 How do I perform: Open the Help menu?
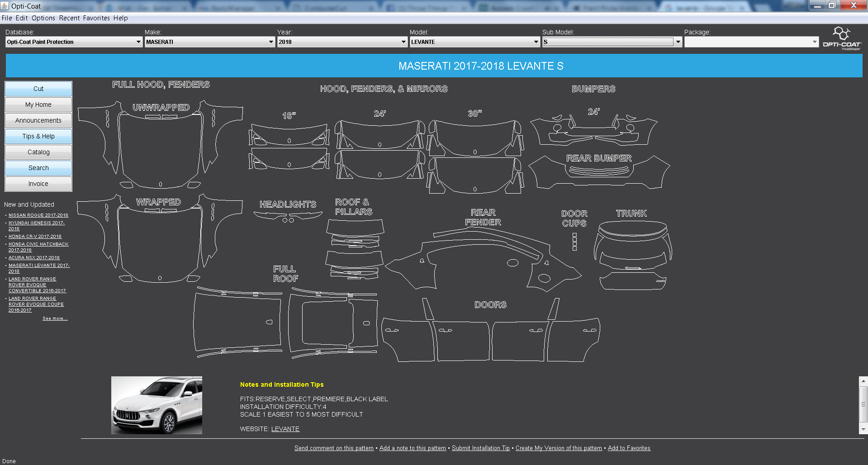[121, 18]
